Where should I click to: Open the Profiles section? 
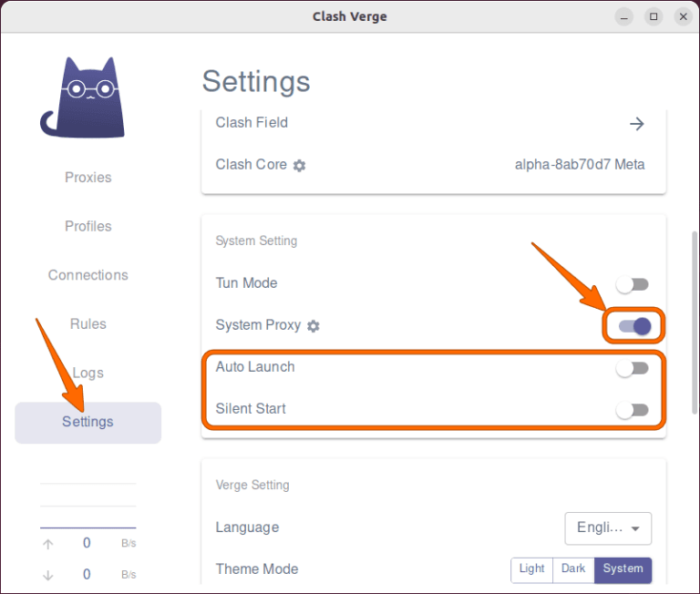pos(88,227)
